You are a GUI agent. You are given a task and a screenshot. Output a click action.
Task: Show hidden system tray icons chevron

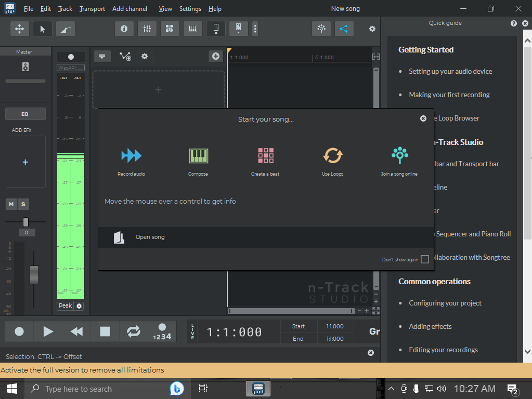point(391,389)
